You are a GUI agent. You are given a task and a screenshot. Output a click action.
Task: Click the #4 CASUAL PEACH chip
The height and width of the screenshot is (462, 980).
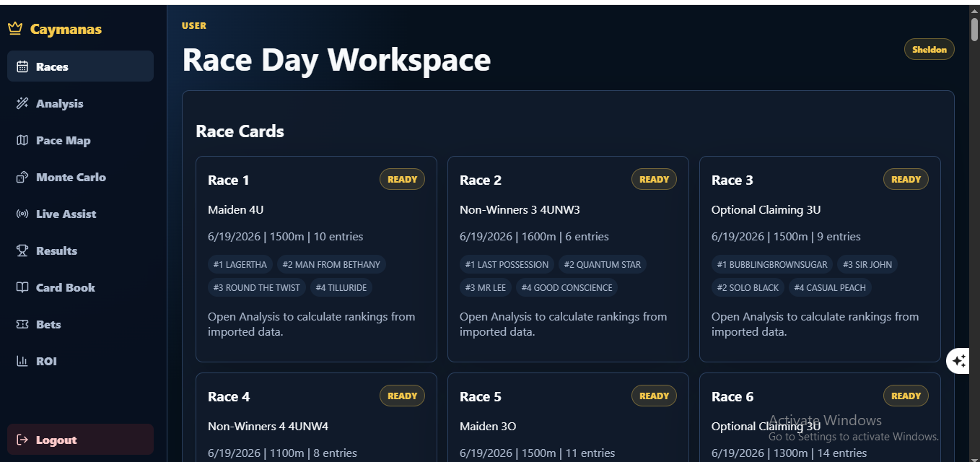point(830,287)
